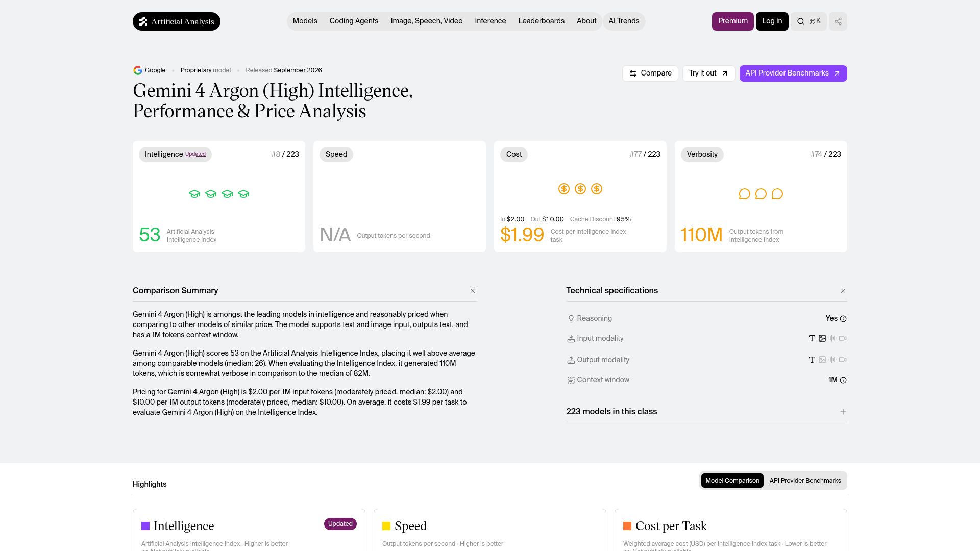The image size is (980, 551).
Task: Open the About menu
Action: pyautogui.click(x=586, y=21)
